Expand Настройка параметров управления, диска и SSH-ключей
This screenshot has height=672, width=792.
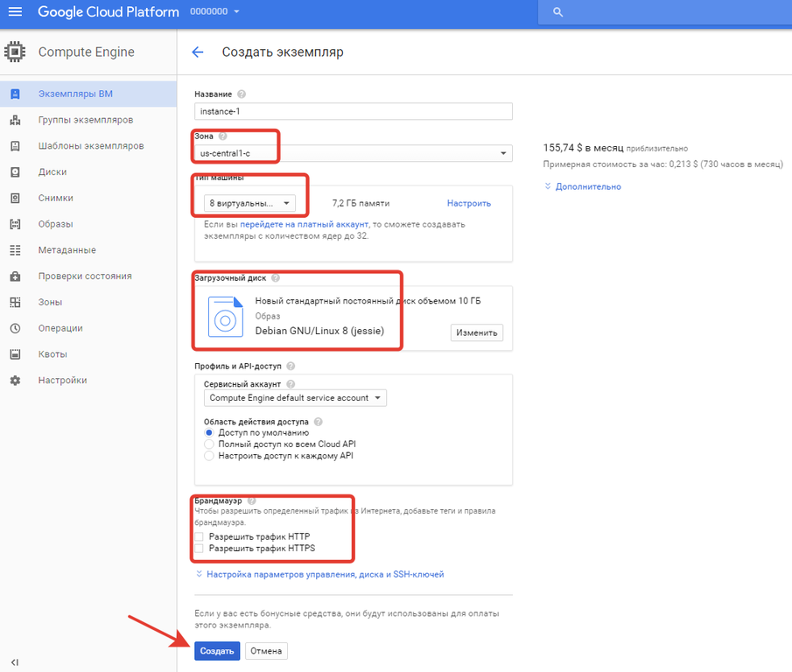[319, 574]
